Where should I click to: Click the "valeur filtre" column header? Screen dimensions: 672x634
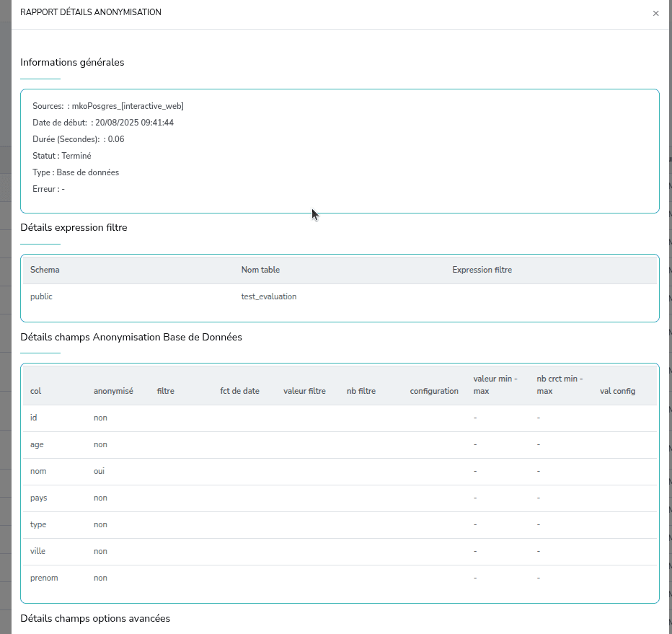tap(304, 391)
